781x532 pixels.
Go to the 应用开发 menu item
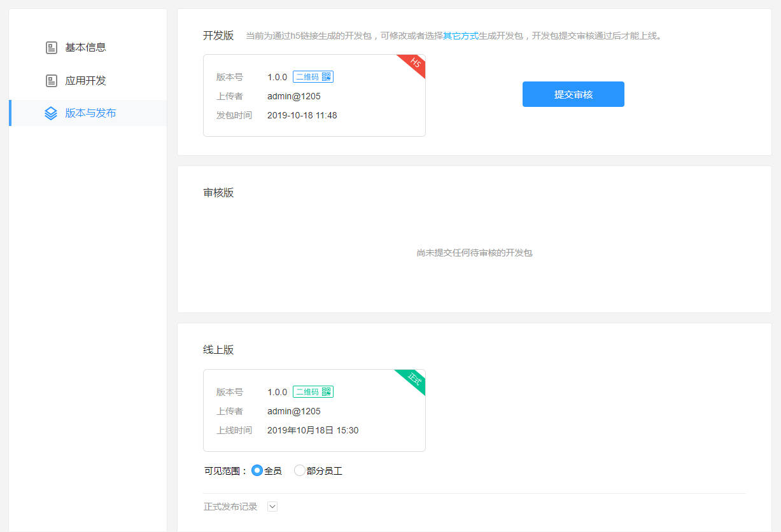pos(85,81)
